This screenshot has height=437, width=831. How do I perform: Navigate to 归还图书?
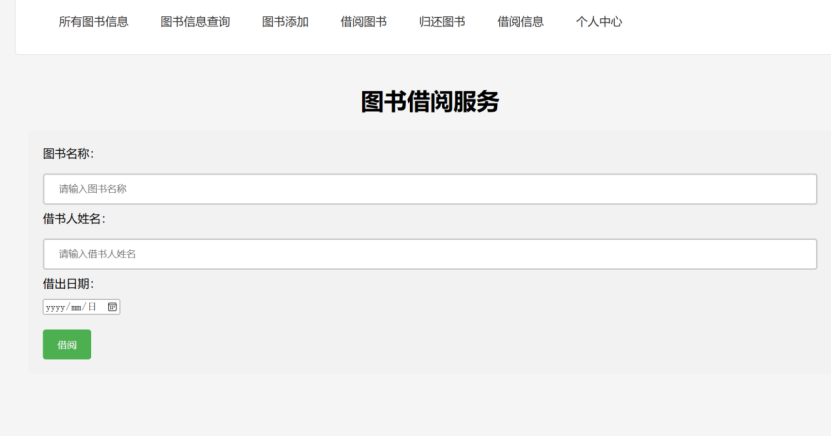442,22
